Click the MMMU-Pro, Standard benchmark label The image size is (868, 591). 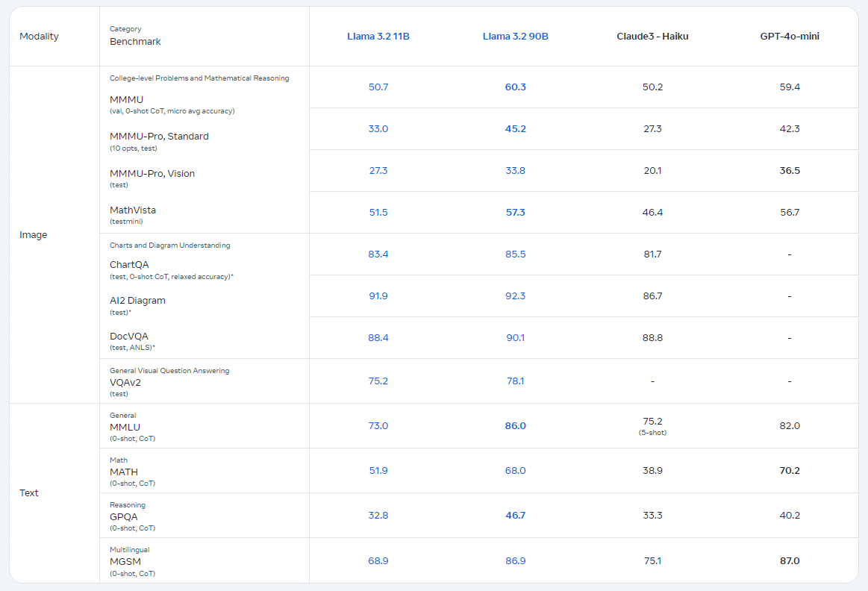point(159,137)
